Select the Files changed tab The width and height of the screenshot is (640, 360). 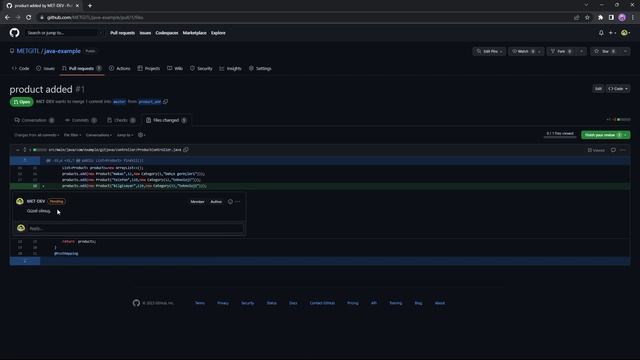pyautogui.click(x=166, y=120)
